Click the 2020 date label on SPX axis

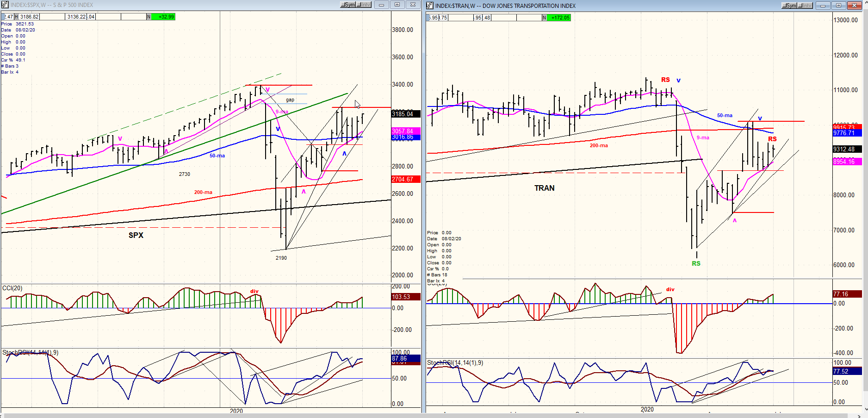click(x=236, y=411)
